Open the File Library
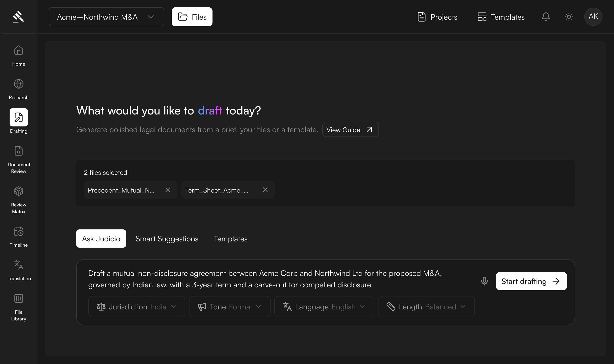The image size is (614, 364). [x=19, y=307]
